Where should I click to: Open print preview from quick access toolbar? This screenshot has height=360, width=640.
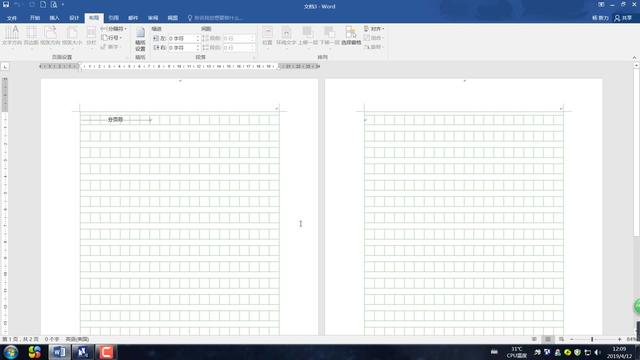54,5
